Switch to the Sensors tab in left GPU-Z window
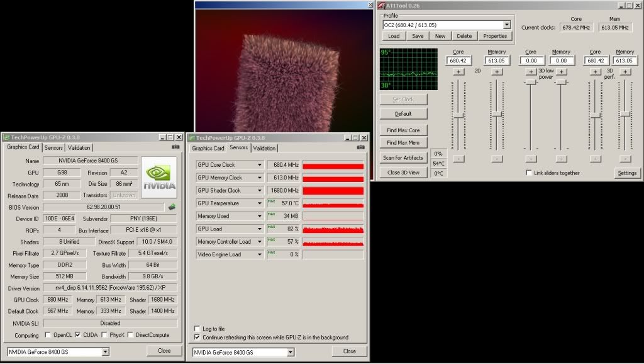This screenshot has width=644, height=364. (53, 147)
